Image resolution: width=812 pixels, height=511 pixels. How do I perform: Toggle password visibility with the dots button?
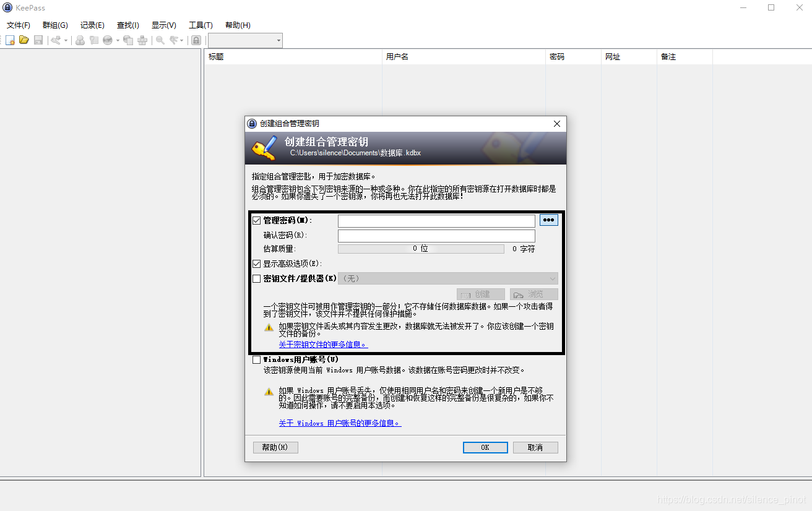coord(549,220)
